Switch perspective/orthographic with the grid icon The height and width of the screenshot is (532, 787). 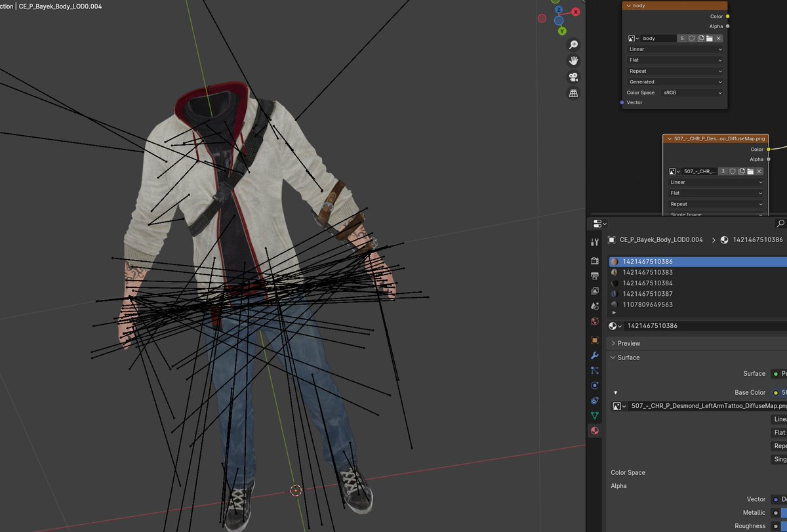573,93
